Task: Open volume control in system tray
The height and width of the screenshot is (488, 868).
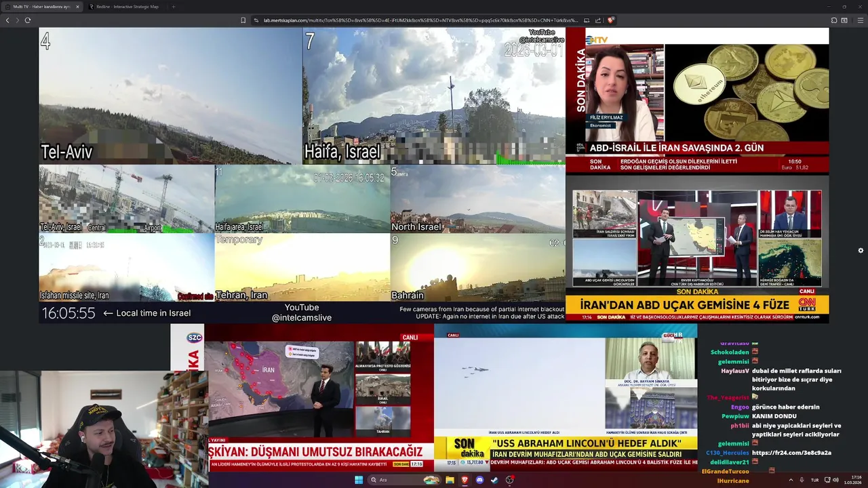Action: (835, 480)
